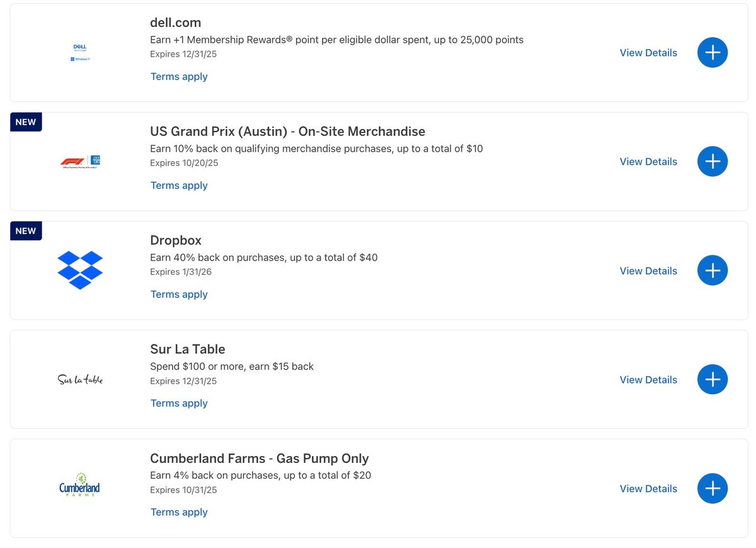View Details for US Grand Prix offer
This screenshot has width=756, height=548.
[x=648, y=162]
